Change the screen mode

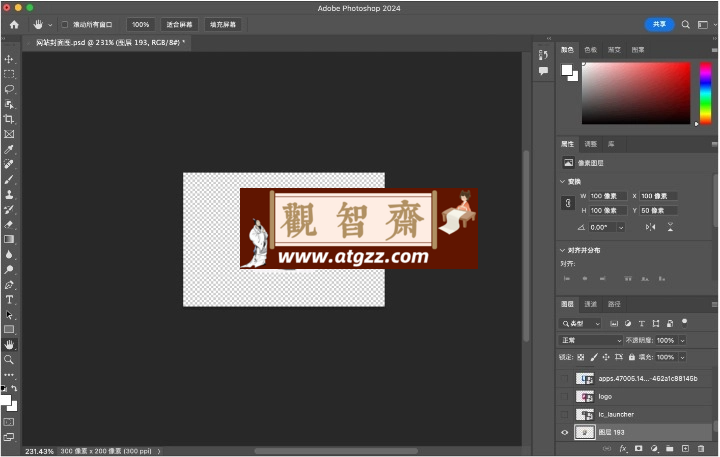click(x=9, y=437)
